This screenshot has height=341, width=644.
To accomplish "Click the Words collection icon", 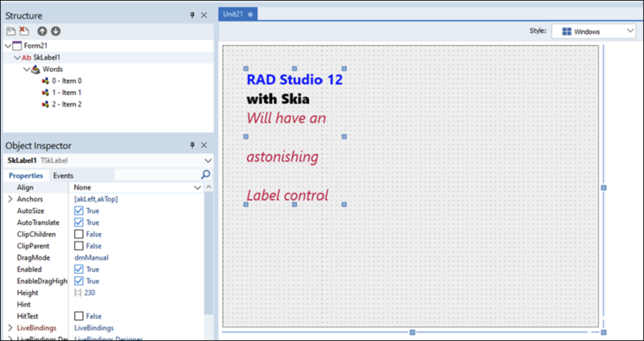I will 35,69.
